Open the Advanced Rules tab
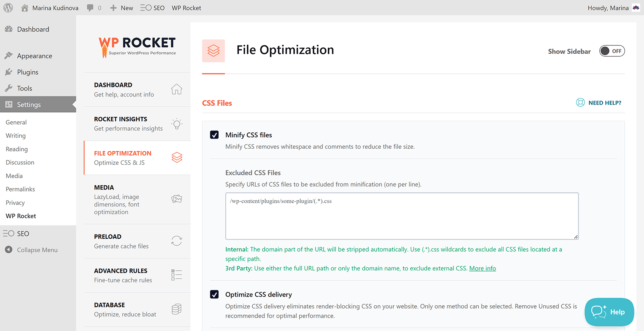 pyautogui.click(x=137, y=275)
